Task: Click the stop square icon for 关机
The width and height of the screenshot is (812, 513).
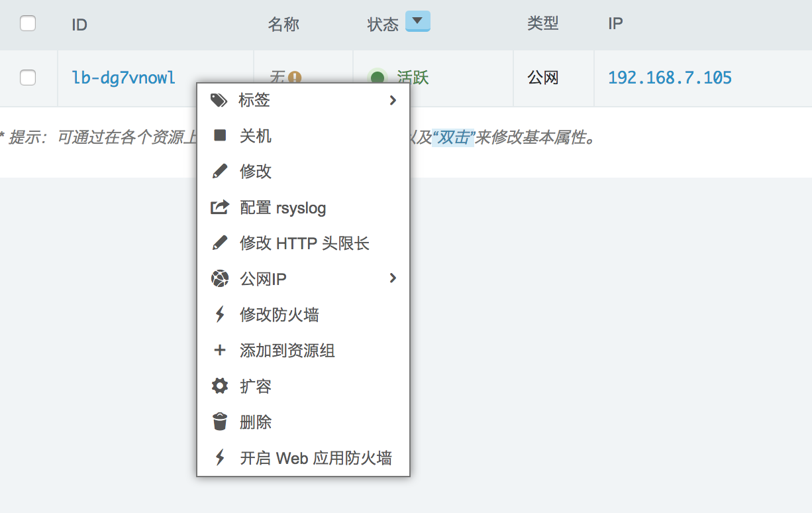Action: pyautogui.click(x=219, y=136)
